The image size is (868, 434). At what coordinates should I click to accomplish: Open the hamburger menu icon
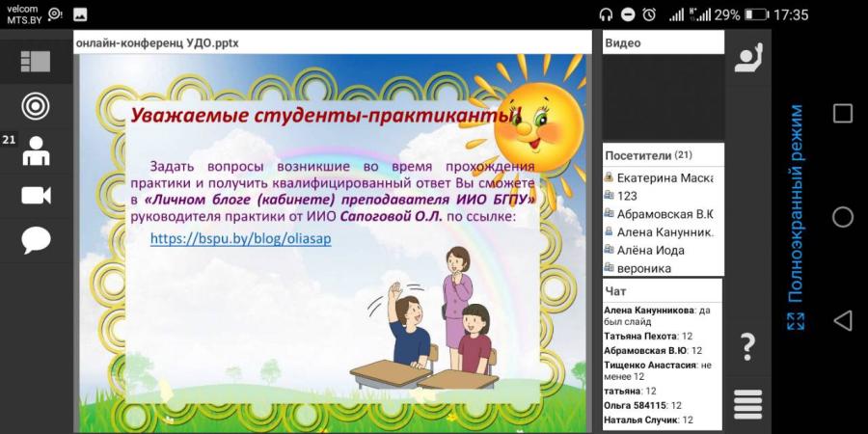click(x=748, y=405)
